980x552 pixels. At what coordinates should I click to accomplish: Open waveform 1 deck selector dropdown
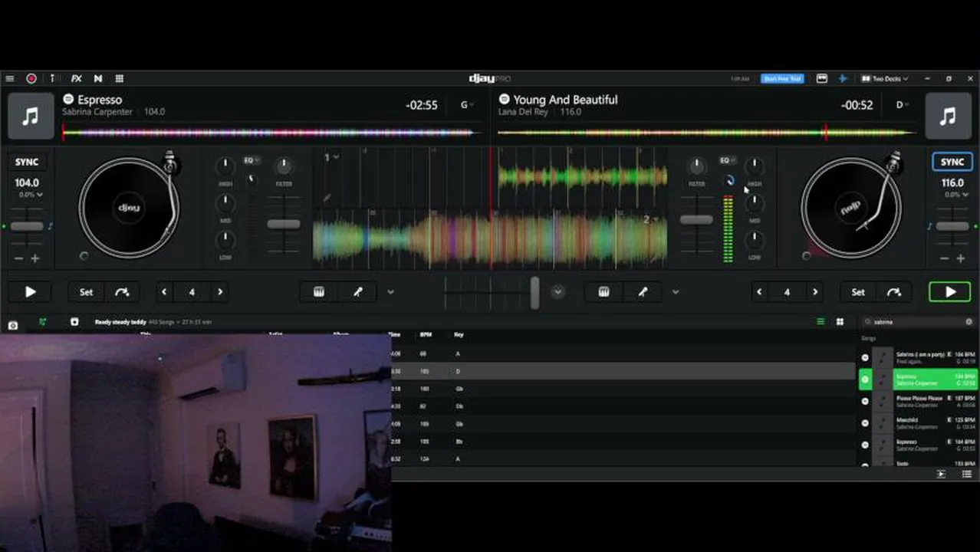[x=331, y=157]
